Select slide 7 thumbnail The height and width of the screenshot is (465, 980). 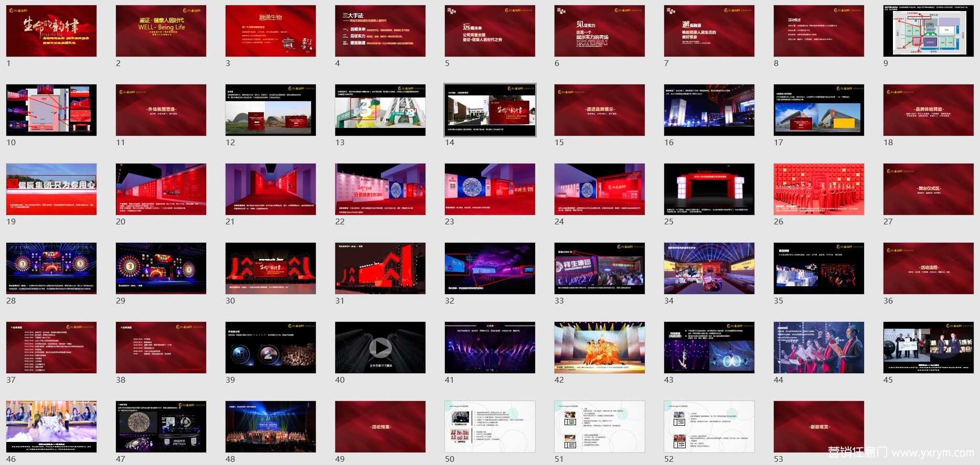tap(709, 31)
